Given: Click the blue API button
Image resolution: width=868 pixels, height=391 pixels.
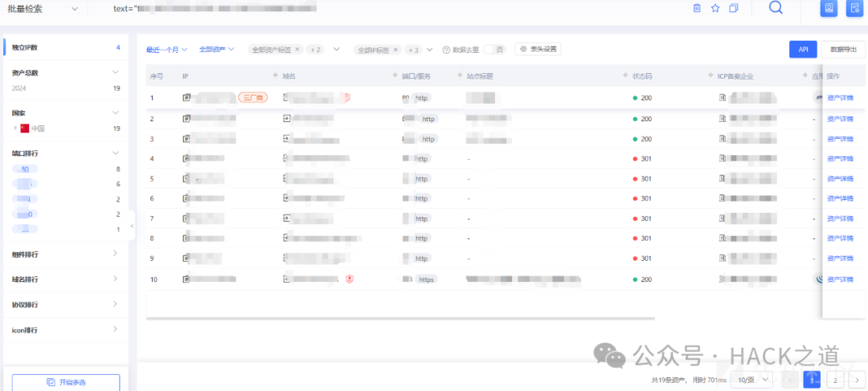Looking at the screenshot, I should tap(802, 49).
